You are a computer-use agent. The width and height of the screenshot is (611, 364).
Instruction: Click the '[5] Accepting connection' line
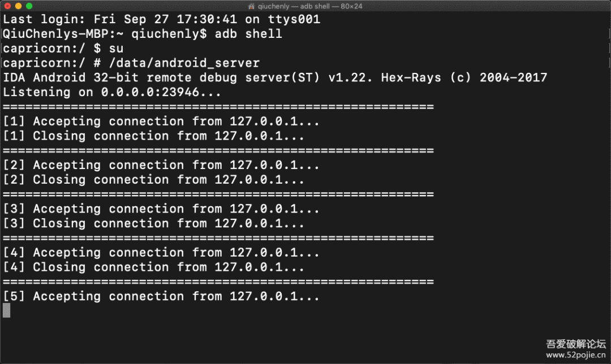pyautogui.click(x=161, y=296)
